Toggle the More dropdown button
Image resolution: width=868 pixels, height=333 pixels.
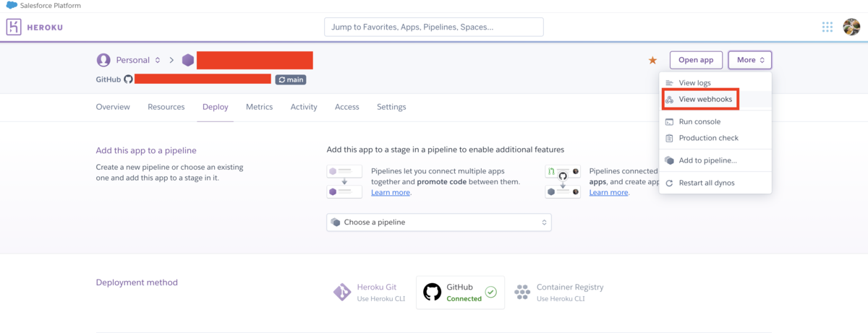750,60
